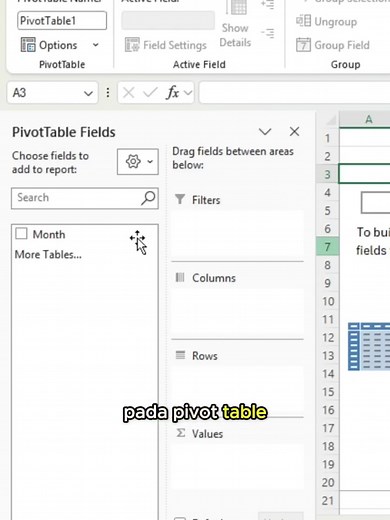Click the Group Field button

(x=333, y=45)
